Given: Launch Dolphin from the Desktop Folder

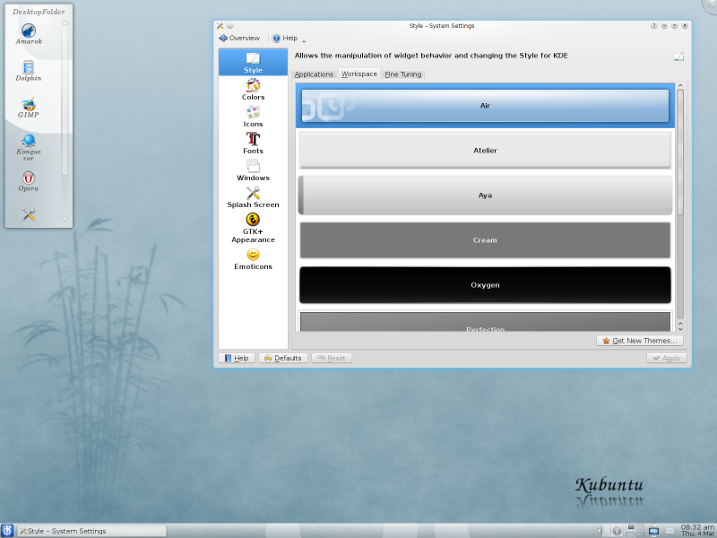Looking at the screenshot, I should click(x=28, y=71).
